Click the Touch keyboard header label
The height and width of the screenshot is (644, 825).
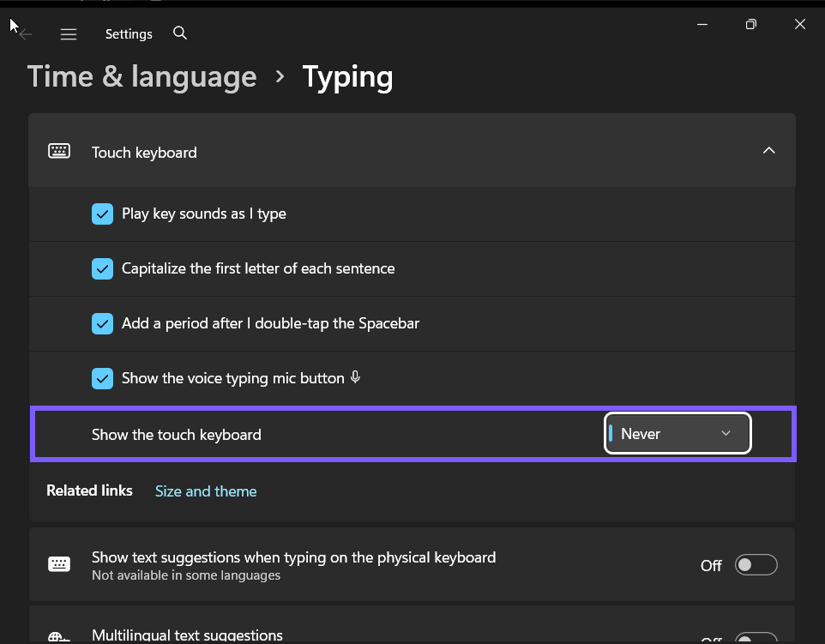point(144,153)
